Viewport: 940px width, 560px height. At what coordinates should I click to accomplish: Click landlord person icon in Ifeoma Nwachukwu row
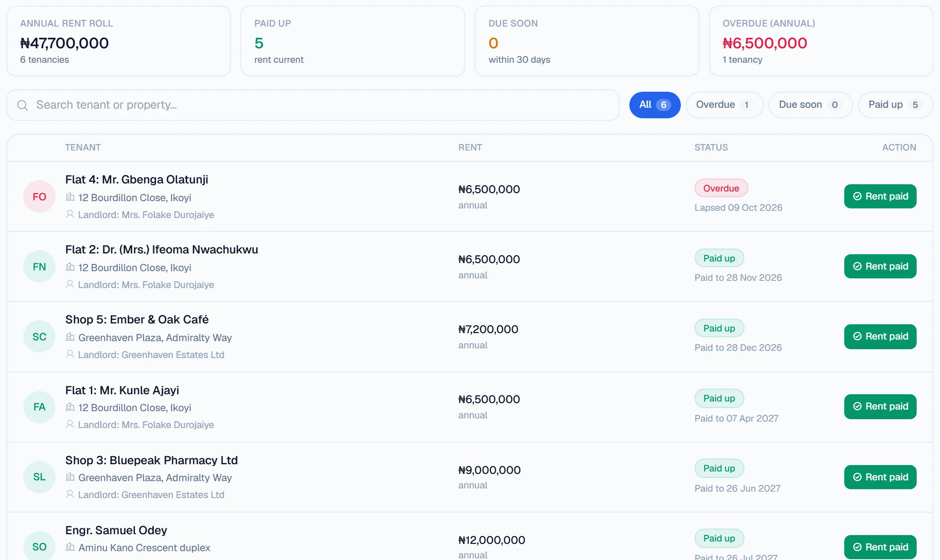[x=70, y=284]
